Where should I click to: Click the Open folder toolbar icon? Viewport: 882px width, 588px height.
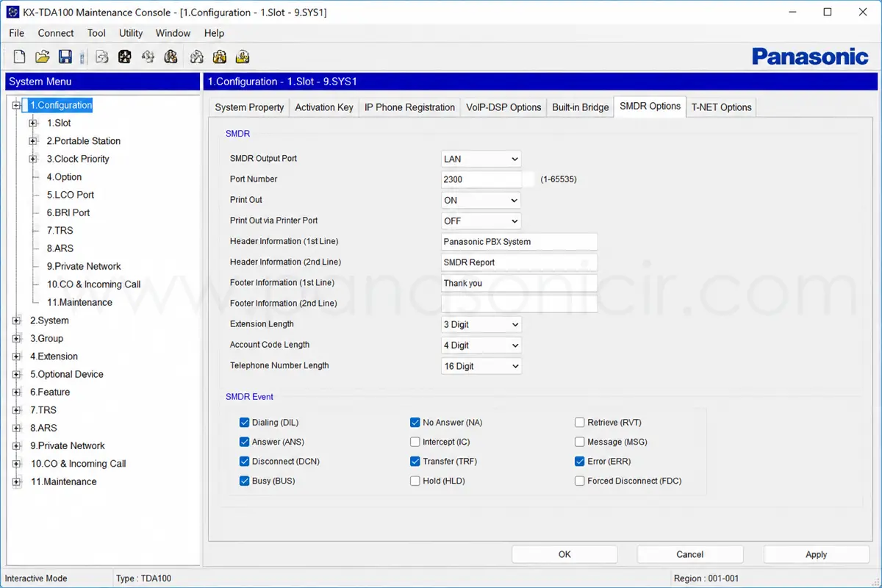pyautogui.click(x=43, y=57)
